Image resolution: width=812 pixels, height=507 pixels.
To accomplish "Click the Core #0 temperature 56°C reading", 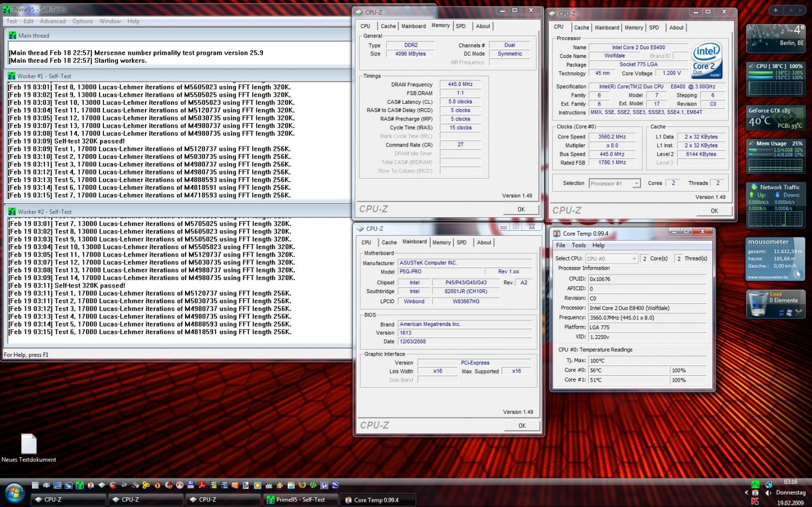I will [x=629, y=371].
